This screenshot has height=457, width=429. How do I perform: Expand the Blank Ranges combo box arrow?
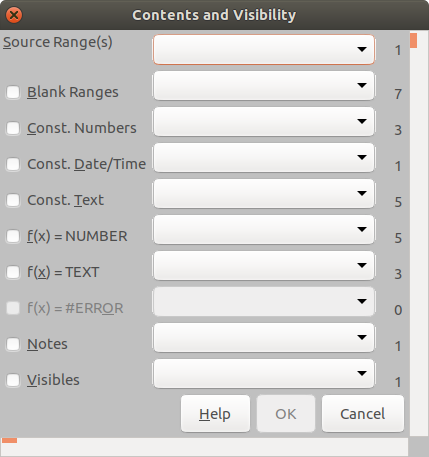tap(362, 85)
